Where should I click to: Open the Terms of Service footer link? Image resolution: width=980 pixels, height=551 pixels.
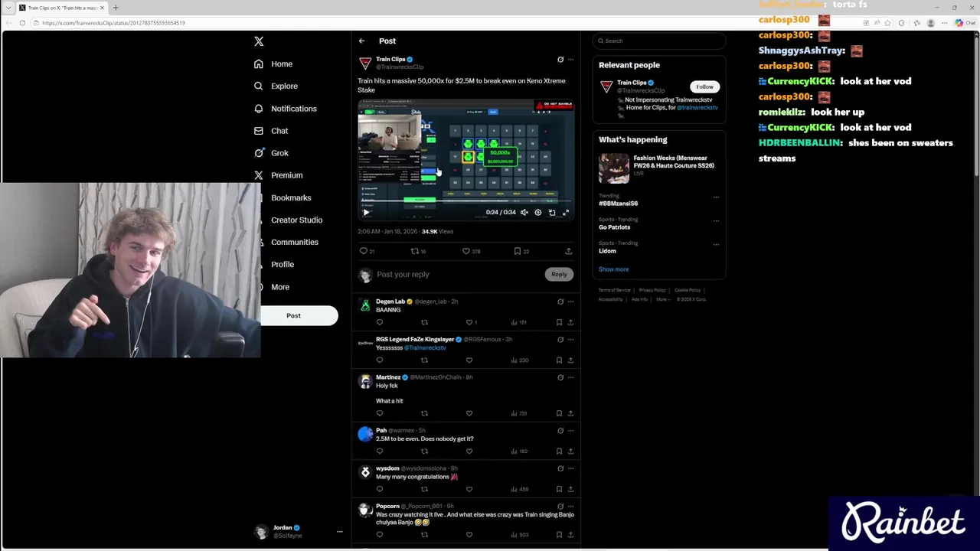click(x=614, y=291)
